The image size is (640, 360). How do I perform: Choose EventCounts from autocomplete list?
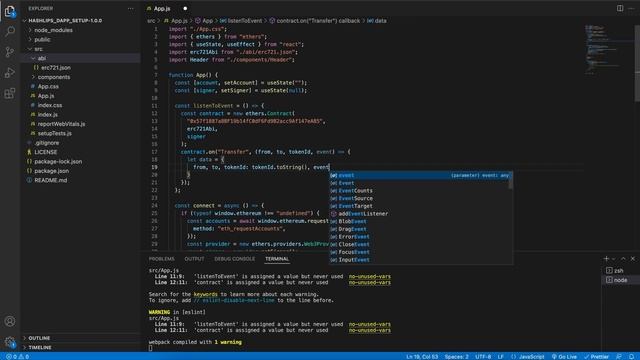[x=419, y=191]
